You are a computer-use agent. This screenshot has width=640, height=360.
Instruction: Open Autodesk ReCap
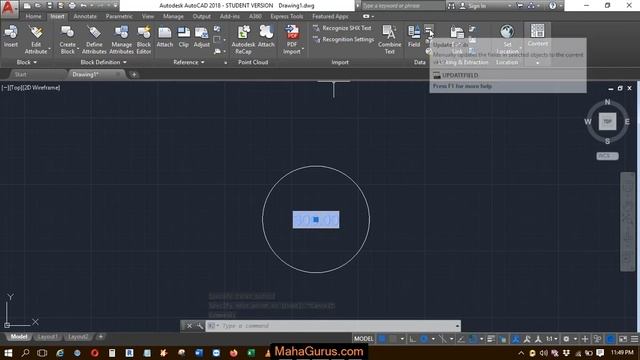tap(243, 39)
